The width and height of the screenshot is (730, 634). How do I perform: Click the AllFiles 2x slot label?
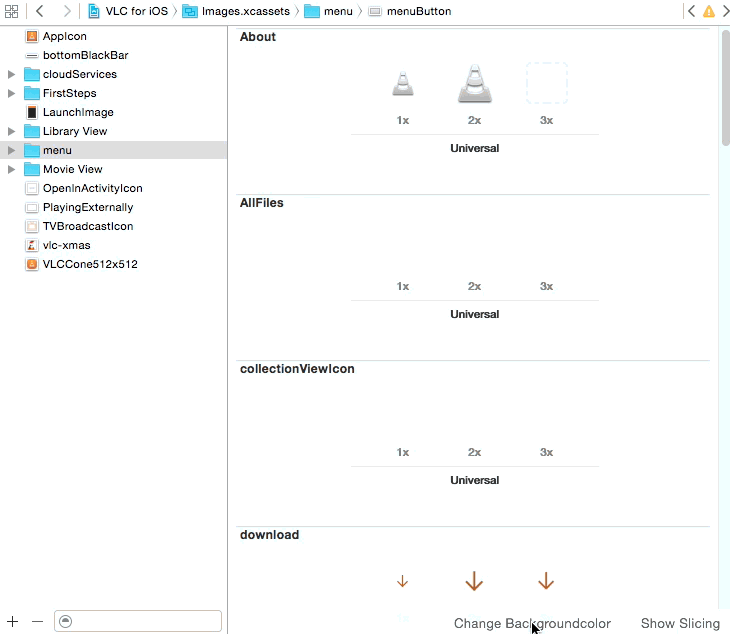474,286
